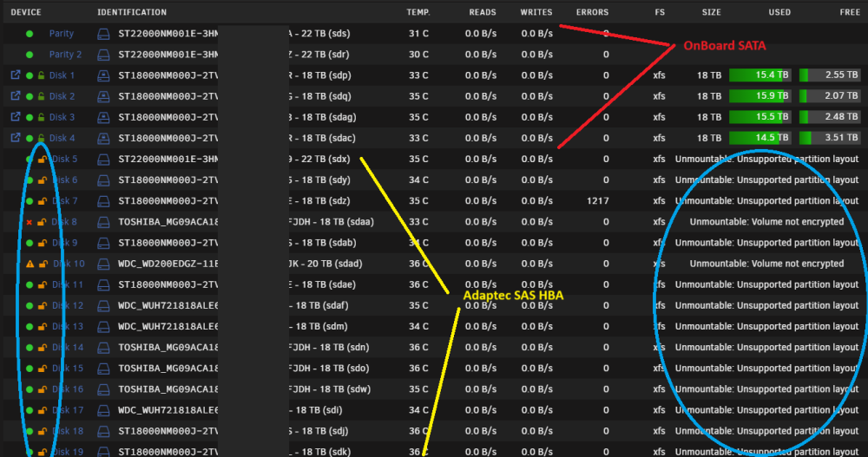Click the drive icon in the Disk 5 row
Viewport: 868px width, 457px height.
pyautogui.click(x=103, y=160)
